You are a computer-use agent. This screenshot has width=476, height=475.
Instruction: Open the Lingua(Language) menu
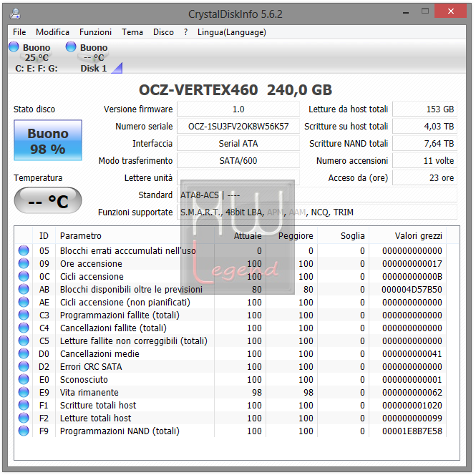[232, 32]
